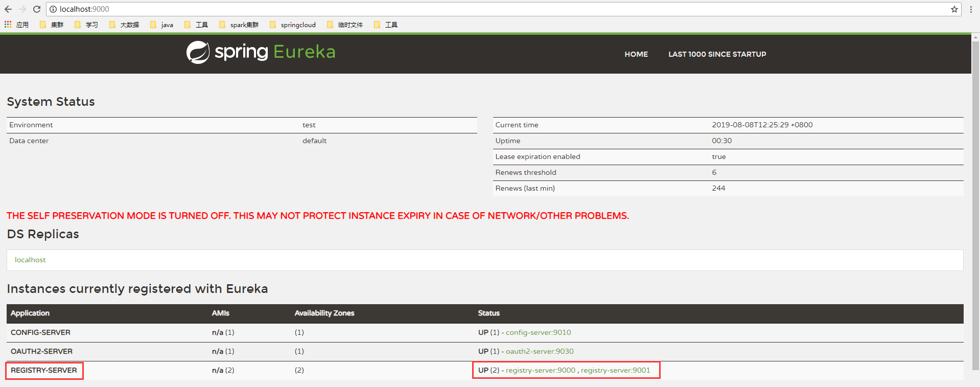Image resolution: width=980 pixels, height=387 pixels.
Task: Open the 学习 bookmark folder
Action: point(86,25)
